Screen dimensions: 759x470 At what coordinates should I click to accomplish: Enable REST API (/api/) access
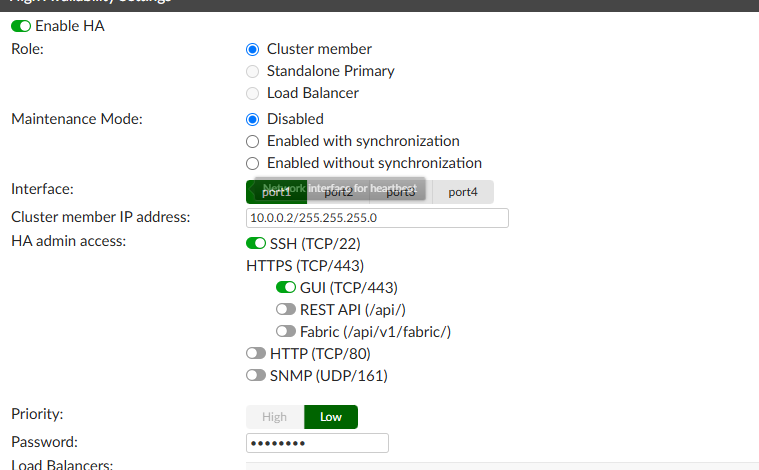pyautogui.click(x=286, y=310)
